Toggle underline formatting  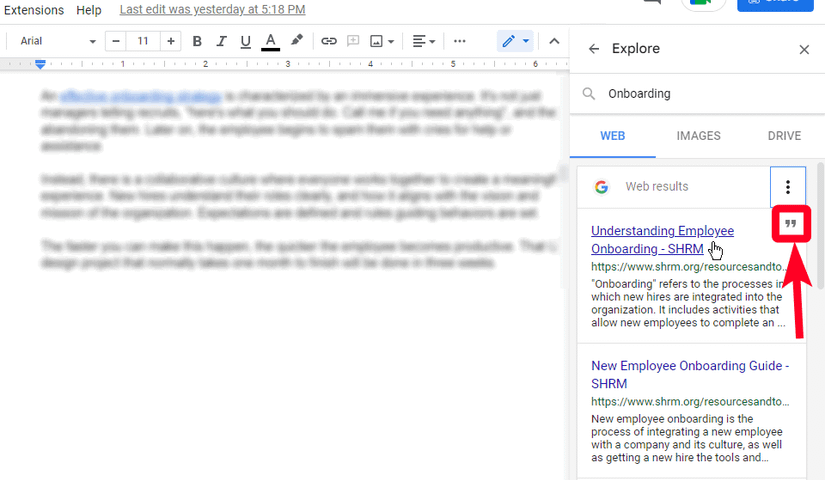point(245,41)
